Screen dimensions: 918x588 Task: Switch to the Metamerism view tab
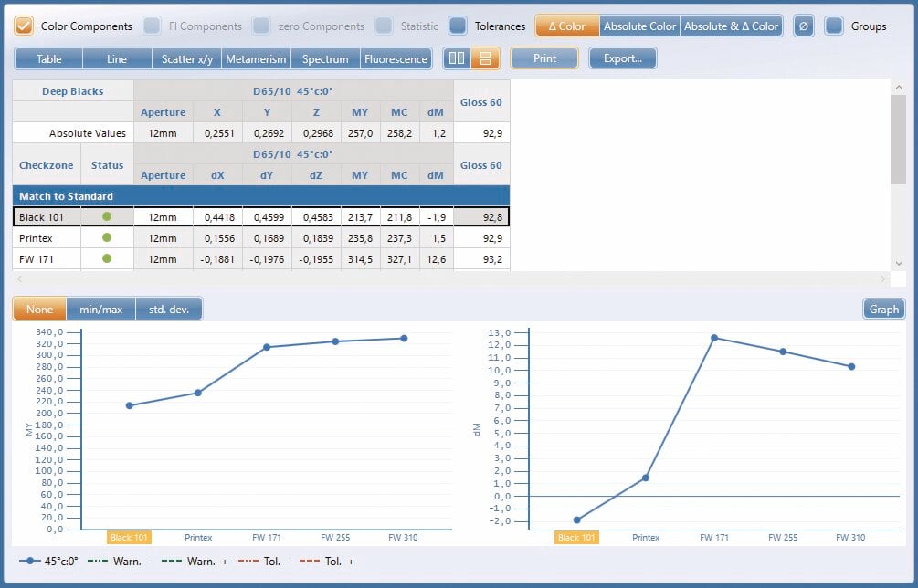coord(256,59)
